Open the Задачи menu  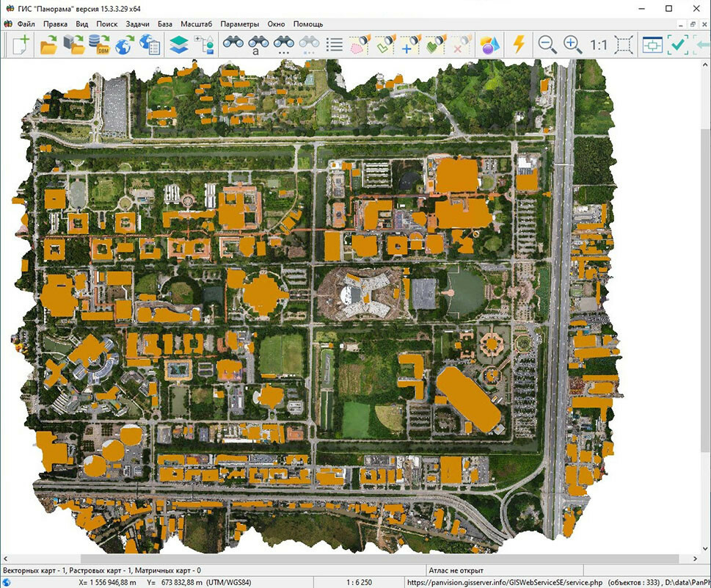pos(137,24)
